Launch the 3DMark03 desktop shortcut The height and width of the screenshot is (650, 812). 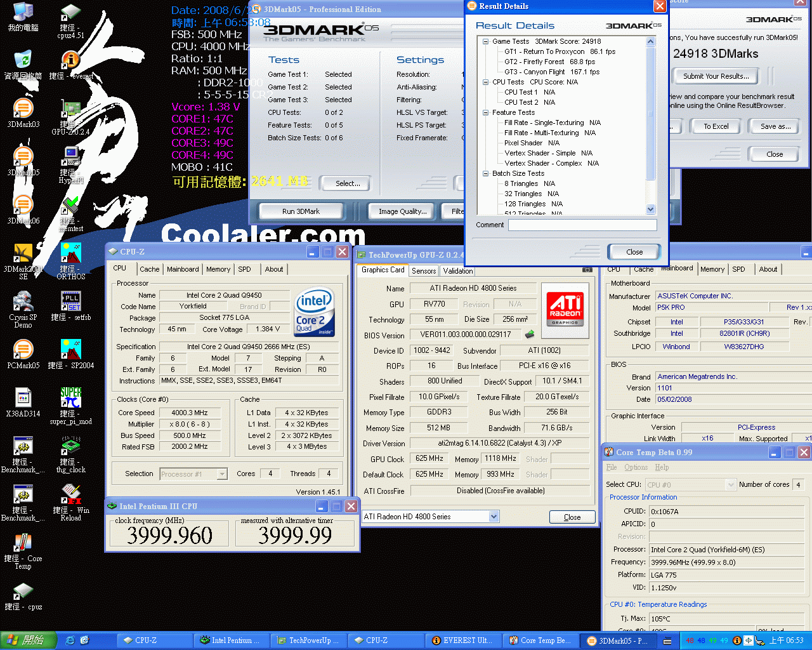[23, 113]
